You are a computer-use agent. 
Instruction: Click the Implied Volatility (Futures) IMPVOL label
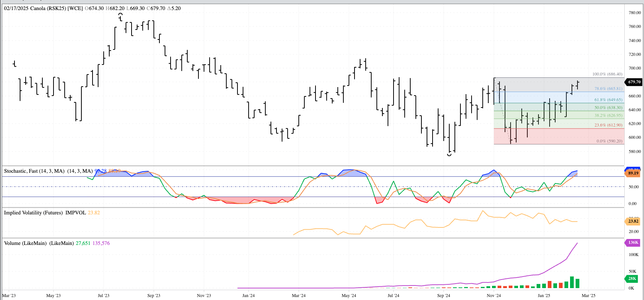(45, 213)
